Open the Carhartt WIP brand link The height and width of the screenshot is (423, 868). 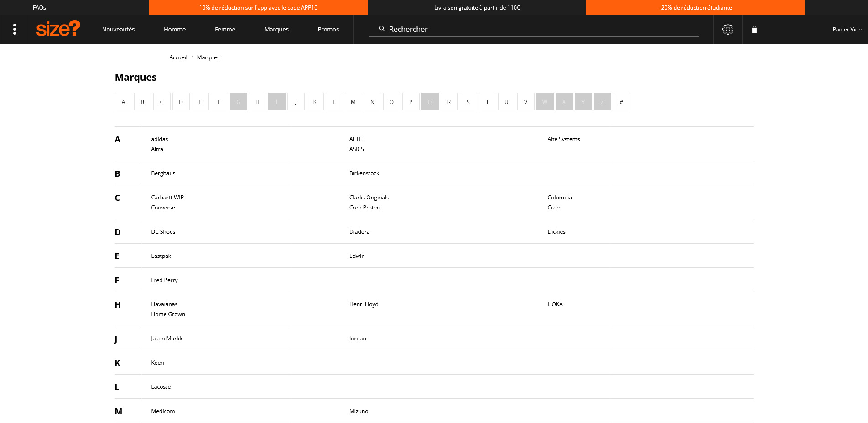(167, 198)
